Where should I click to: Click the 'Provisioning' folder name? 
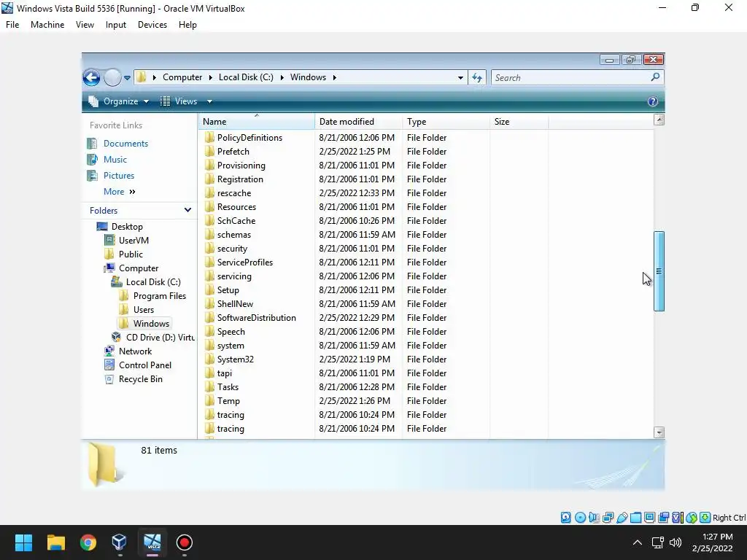click(241, 166)
